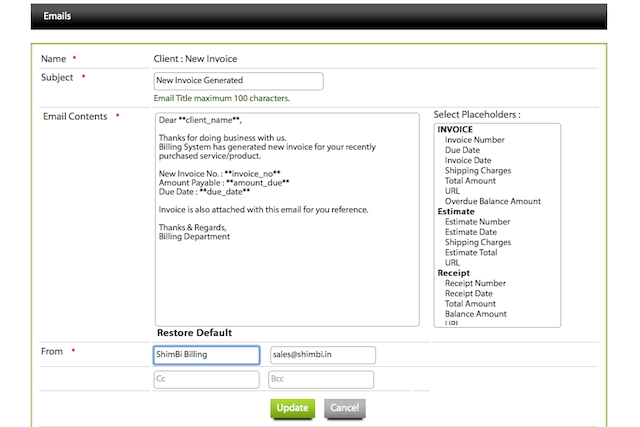Pick Overdue Balance Amount placeholder

(x=493, y=201)
